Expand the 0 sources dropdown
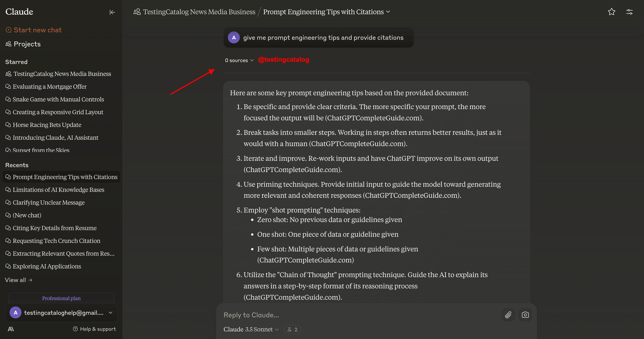 (239, 60)
